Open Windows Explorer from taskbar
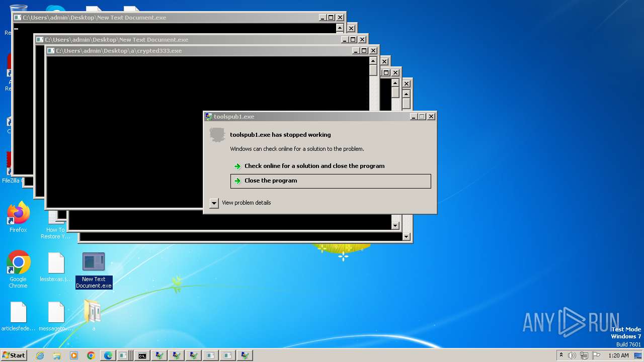Image resolution: width=644 pixels, height=362 pixels. (57, 355)
